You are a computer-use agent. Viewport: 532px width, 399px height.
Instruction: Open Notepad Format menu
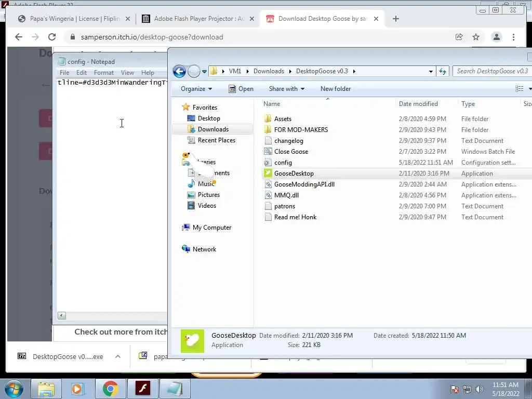click(x=104, y=73)
